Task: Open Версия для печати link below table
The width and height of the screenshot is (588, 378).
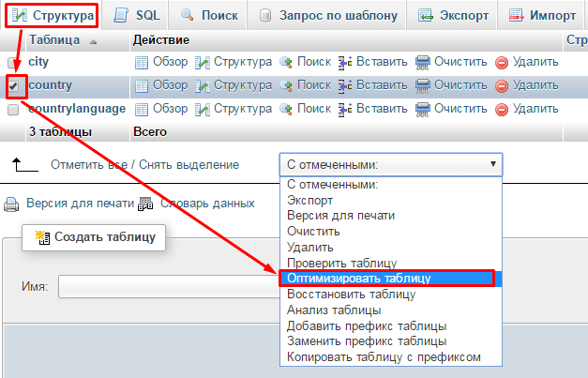Action: (x=80, y=204)
